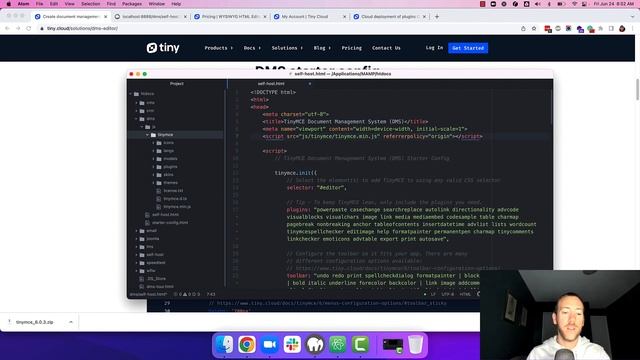Open the Packages menu
Image resolution: width=640 pixels, height=360 pixels.
click(x=132, y=4)
